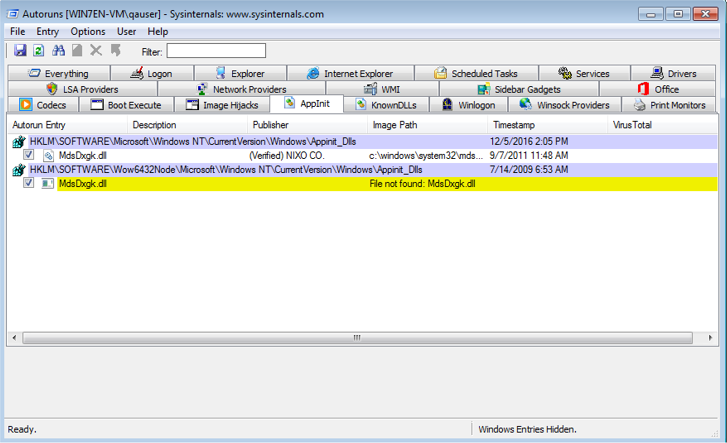Click the Save toolbar icon
The height and width of the screenshot is (443, 727).
[20, 50]
